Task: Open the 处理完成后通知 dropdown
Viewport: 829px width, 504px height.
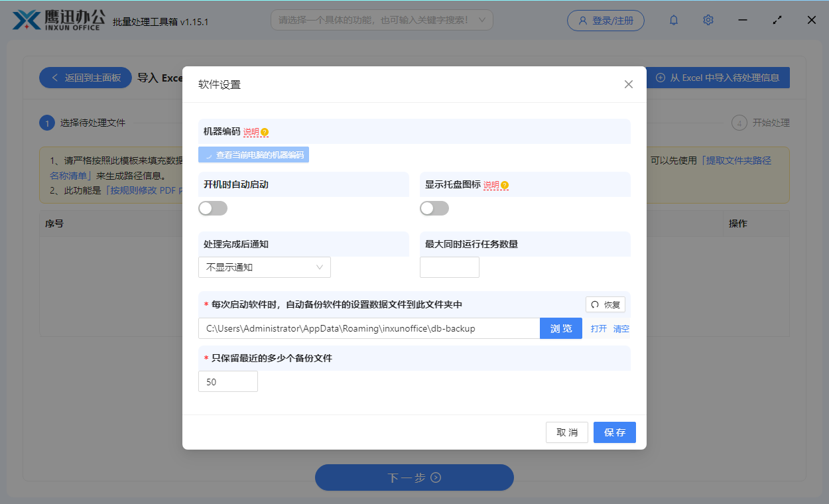Action: tap(265, 267)
